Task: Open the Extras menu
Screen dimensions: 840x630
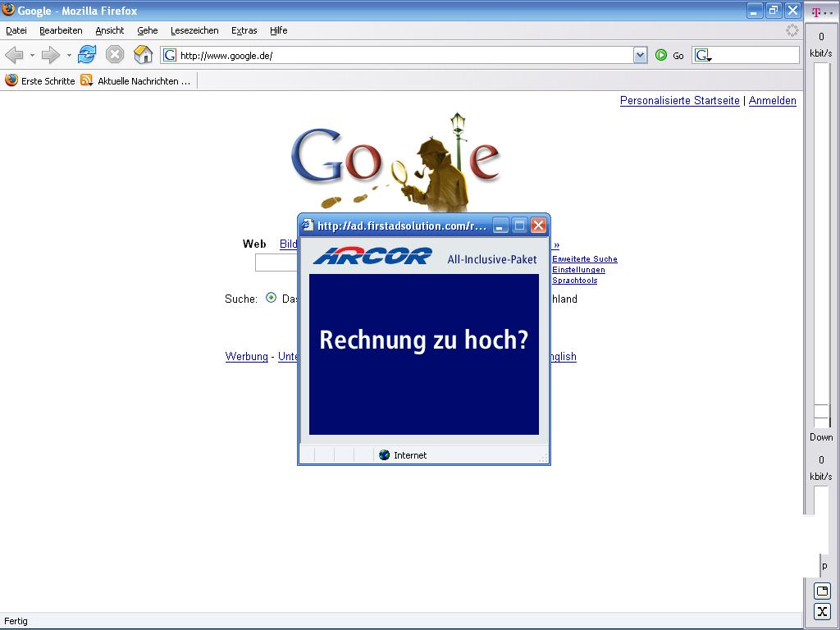Action: (x=244, y=30)
